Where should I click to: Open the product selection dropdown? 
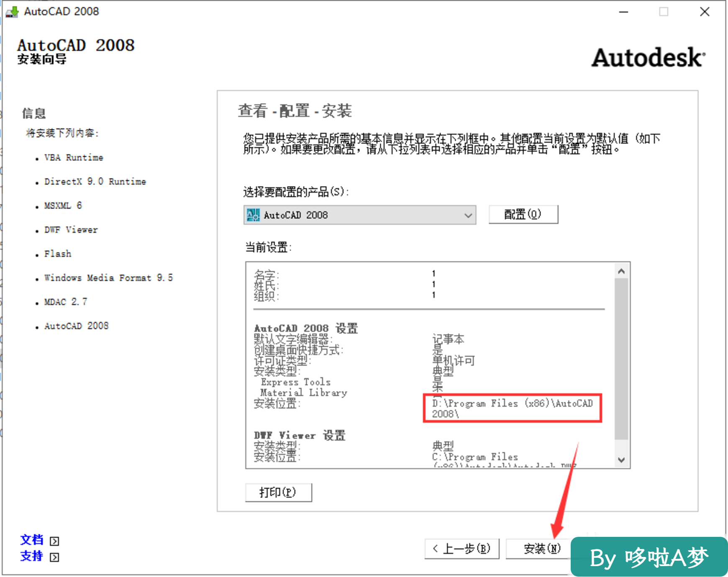point(360,215)
